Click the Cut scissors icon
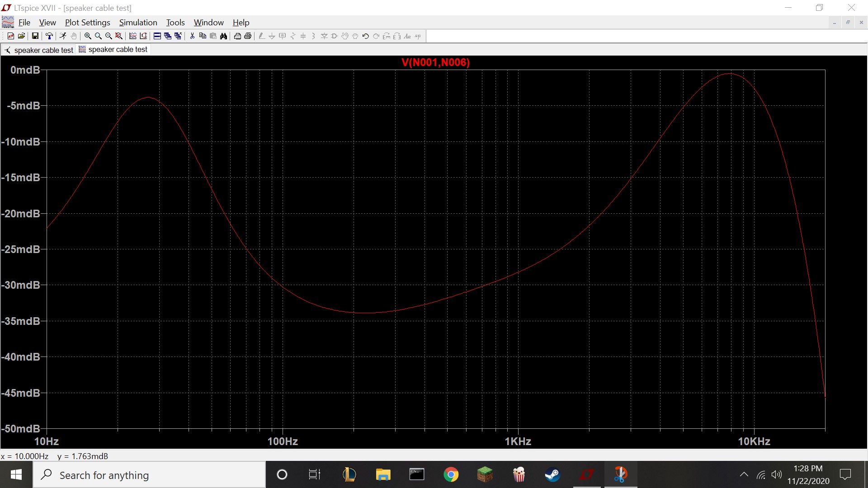The width and height of the screenshot is (868, 488). (192, 36)
